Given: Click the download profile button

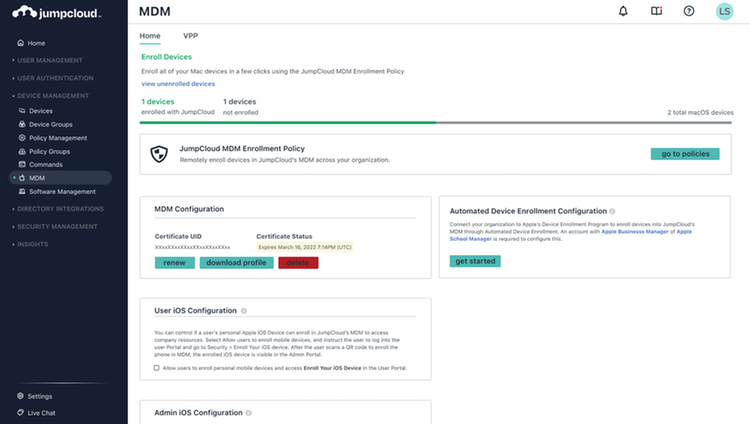Looking at the screenshot, I should 236,263.
